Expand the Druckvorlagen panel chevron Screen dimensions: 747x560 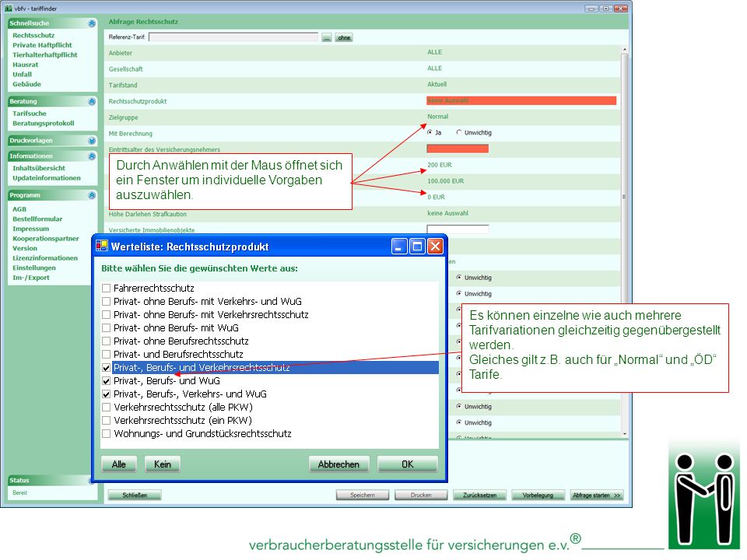tap(92, 141)
